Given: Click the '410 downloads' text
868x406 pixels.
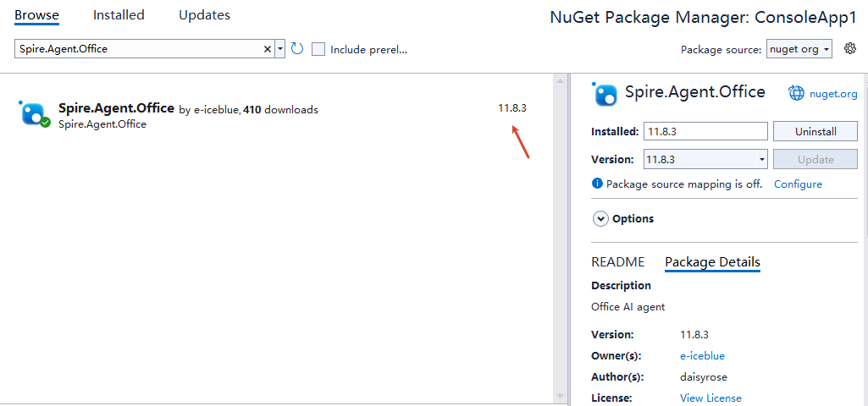Looking at the screenshot, I should pyautogui.click(x=280, y=109).
